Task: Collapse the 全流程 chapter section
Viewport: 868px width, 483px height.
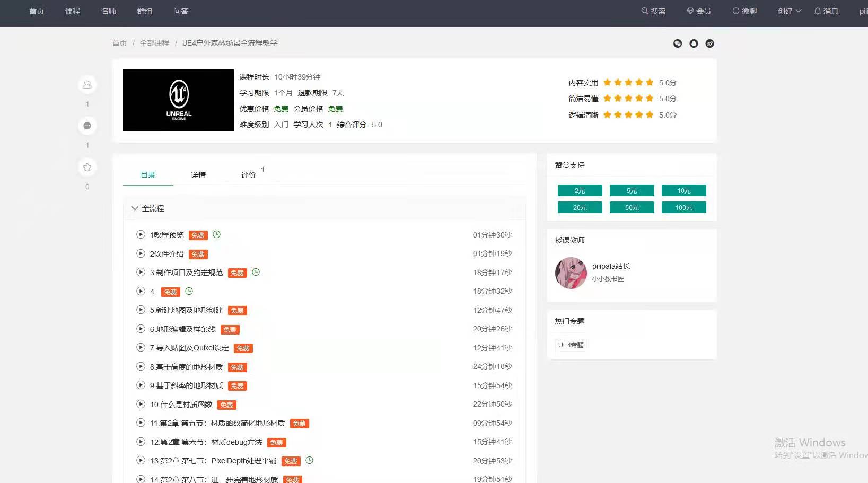Action: (x=135, y=208)
